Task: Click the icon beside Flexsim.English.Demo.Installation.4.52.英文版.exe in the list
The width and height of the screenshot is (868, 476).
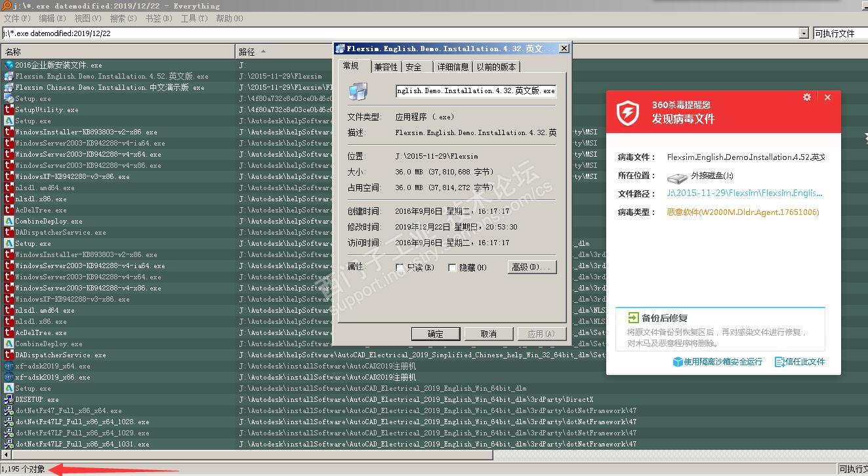Action: click(x=9, y=76)
